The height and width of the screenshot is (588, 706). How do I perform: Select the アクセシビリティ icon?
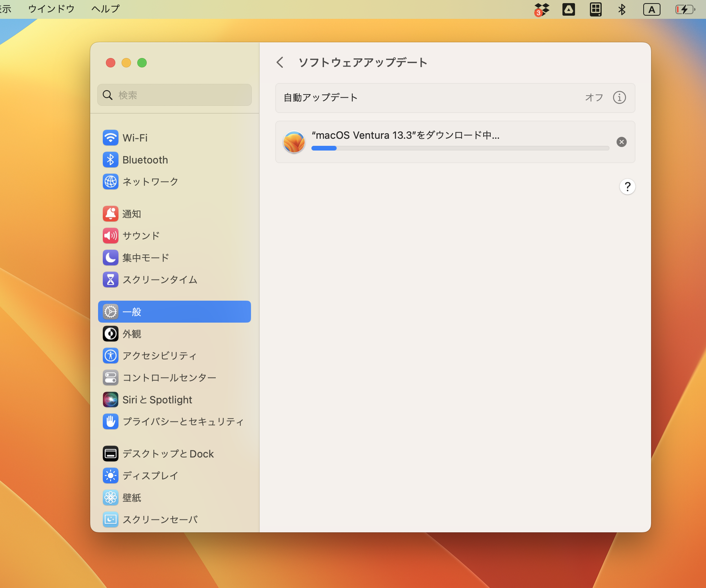(111, 356)
